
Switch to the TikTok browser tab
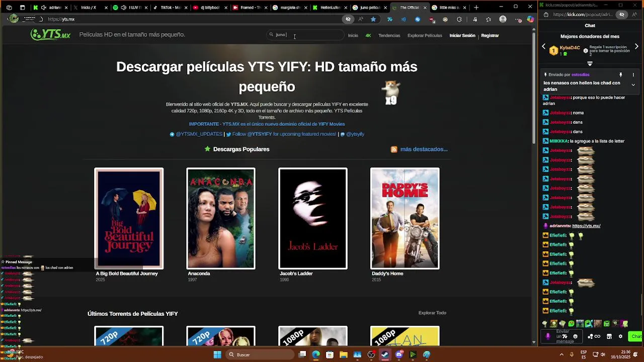170,8
